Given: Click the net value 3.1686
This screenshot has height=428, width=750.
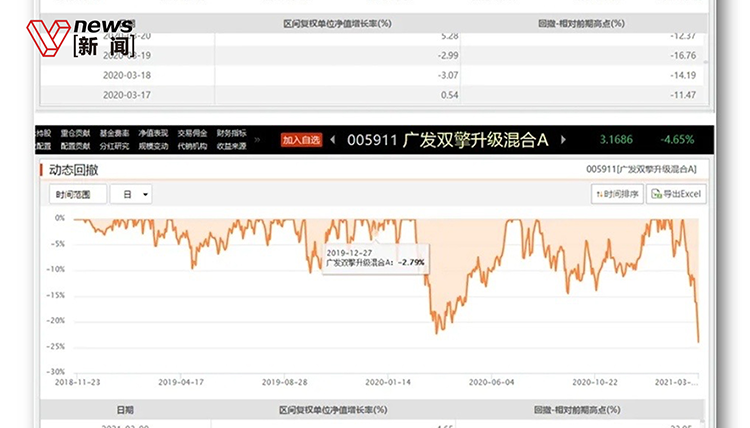Looking at the screenshot, I should 616,140.
